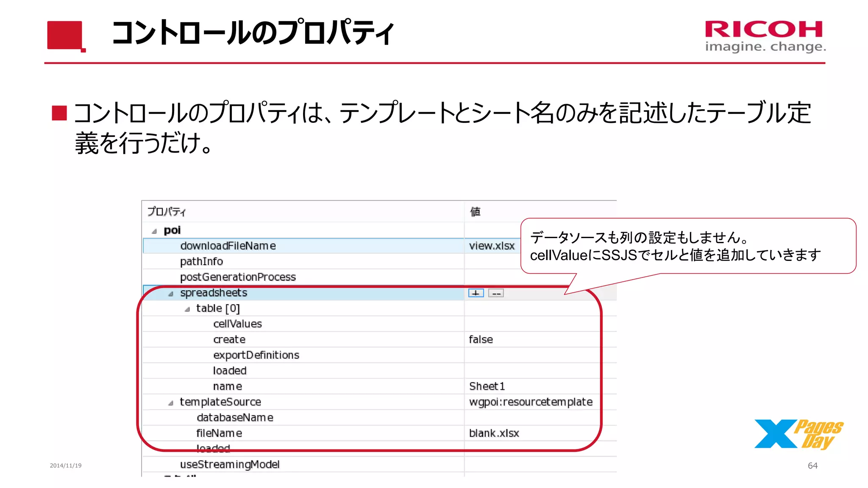
Task: Click the RICOH logo
Action: point(765,36)
